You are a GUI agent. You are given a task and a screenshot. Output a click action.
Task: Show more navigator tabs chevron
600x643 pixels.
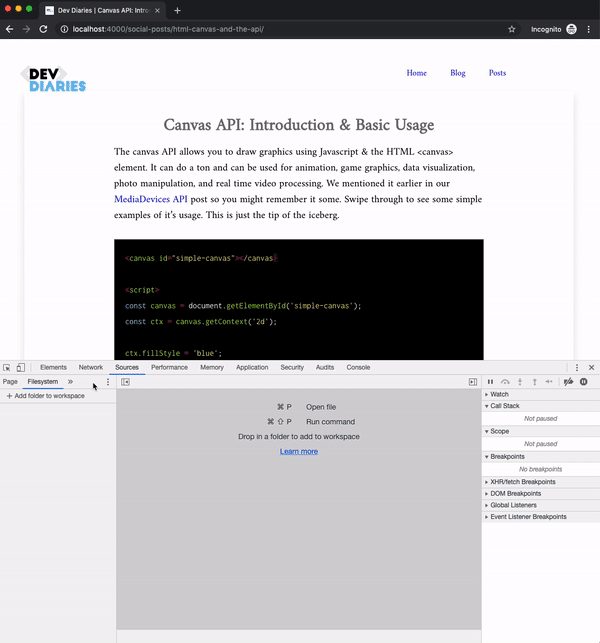click(70, 382)
